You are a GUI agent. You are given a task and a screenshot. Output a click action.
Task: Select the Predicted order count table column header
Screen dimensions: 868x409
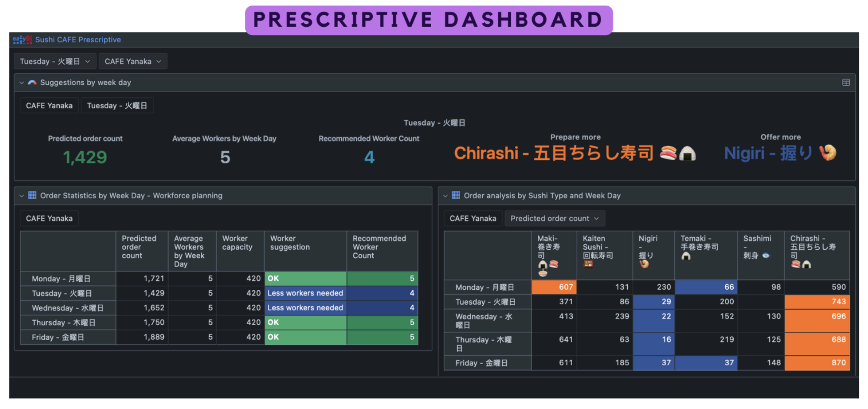pyautogui.click(x=142, y=251)
